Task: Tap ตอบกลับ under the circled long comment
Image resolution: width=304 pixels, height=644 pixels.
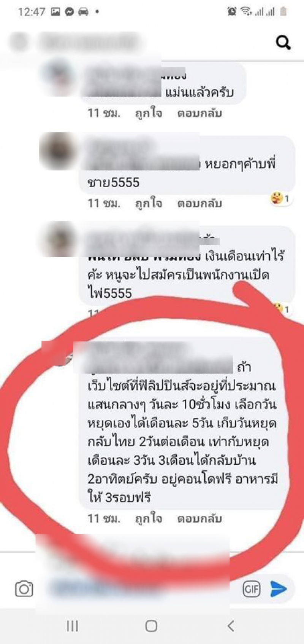Action: (199, 518)
